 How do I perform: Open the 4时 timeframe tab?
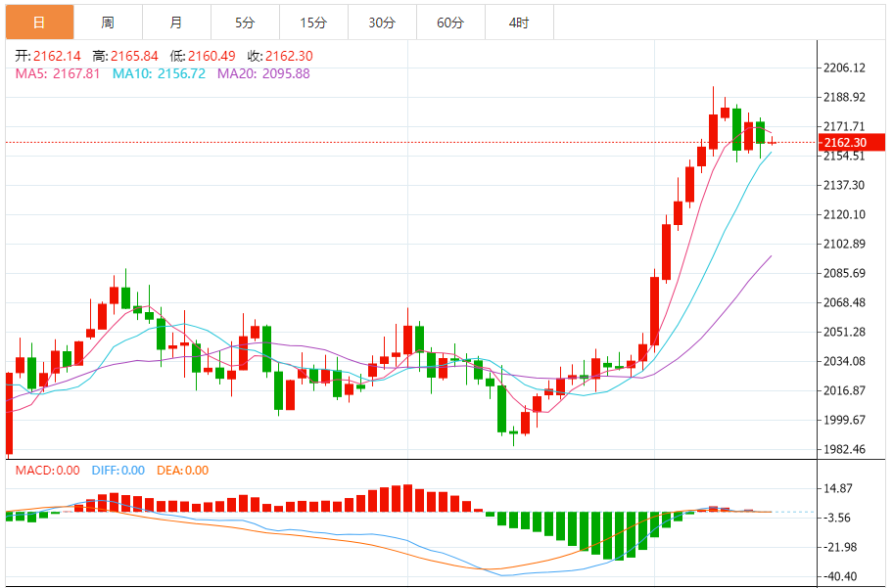click(x=519, y=23)
